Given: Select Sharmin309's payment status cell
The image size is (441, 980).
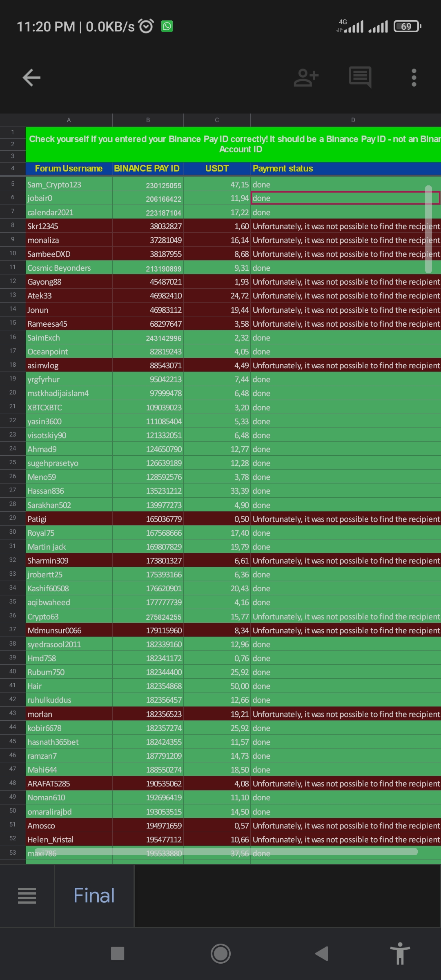Looking at the screenshot, I should point(345,561).
